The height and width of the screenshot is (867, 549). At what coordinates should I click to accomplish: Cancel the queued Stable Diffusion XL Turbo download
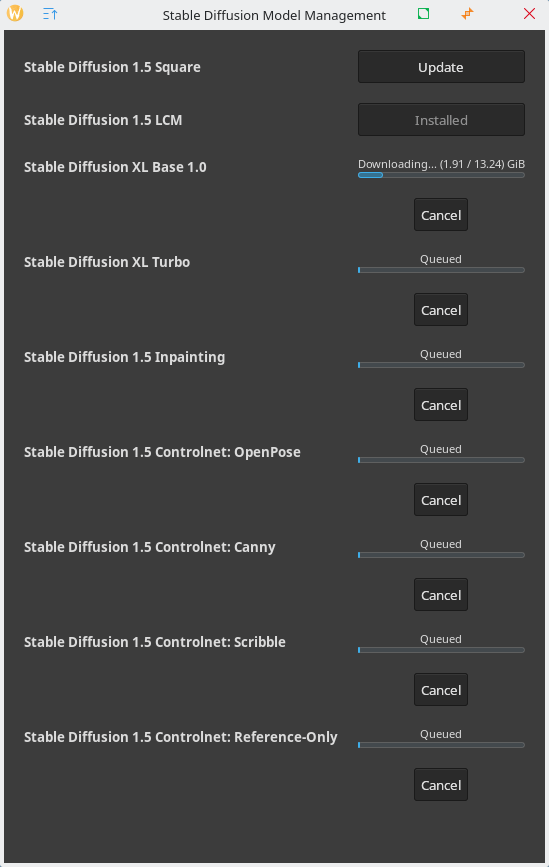(441, 310)
